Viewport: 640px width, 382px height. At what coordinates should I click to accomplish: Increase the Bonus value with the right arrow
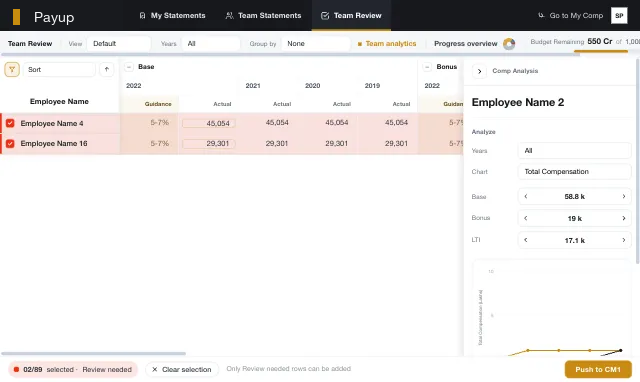624,218
